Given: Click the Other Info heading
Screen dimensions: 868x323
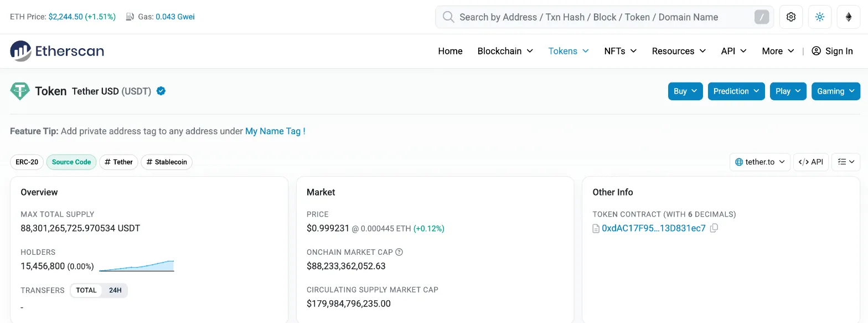Looking at the screenshot, I should pyautogui.click(x=613, y=192).
